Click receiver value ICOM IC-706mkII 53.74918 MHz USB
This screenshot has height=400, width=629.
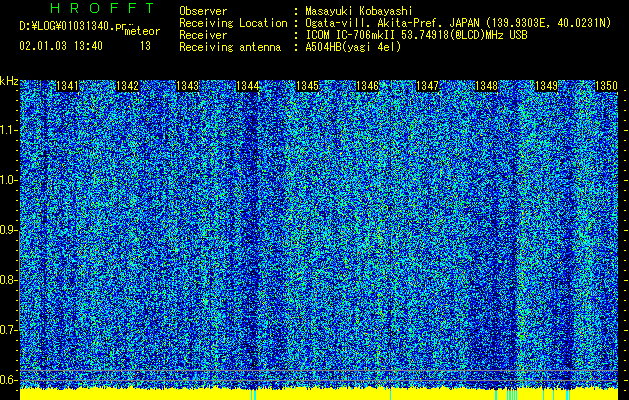coord(416,35)
